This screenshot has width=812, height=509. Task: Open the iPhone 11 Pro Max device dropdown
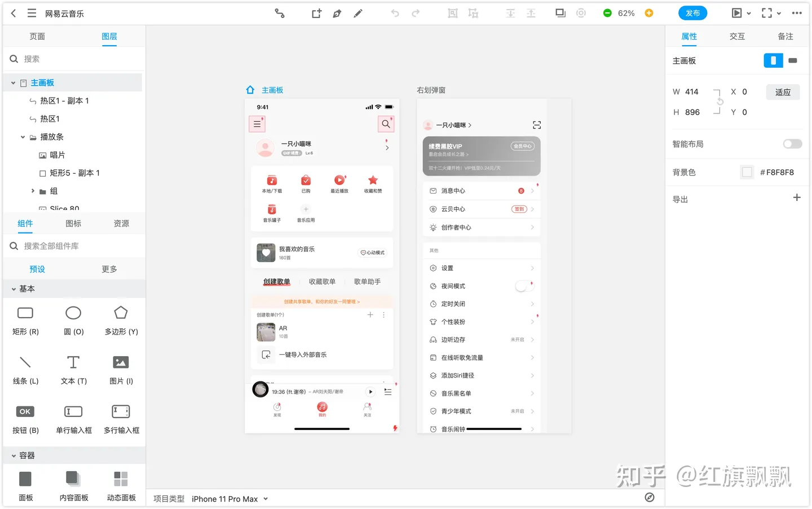(x=230, y=499)
